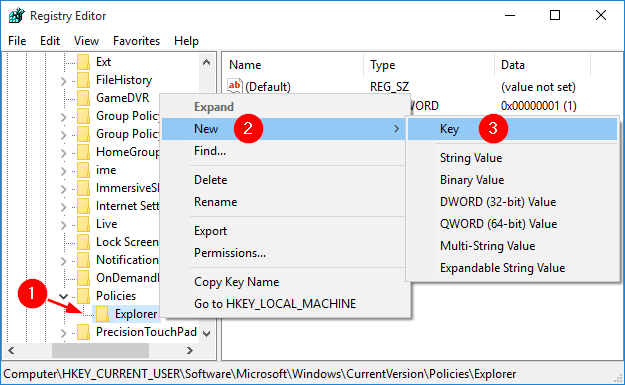Open the File menu
The image size is (625, 385).
(17, 41)
